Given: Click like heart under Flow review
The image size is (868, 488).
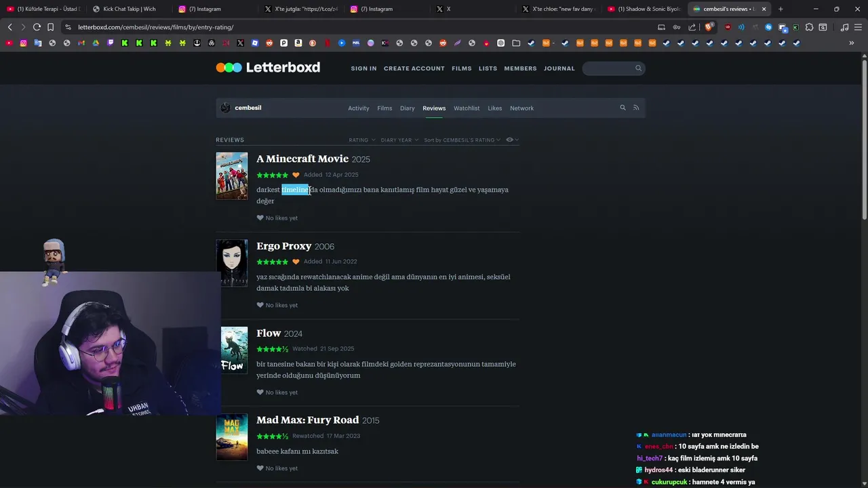Looking at the screenshot, I should tap(260, 392).
